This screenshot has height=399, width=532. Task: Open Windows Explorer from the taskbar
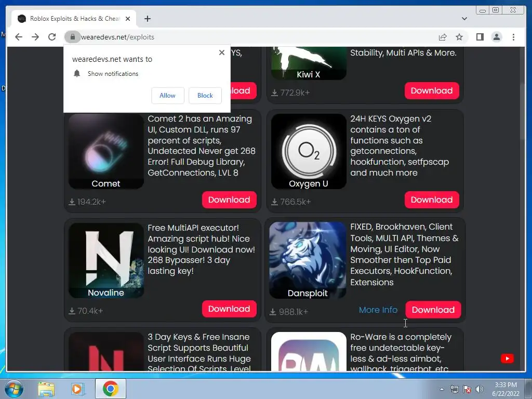point(46,389)
